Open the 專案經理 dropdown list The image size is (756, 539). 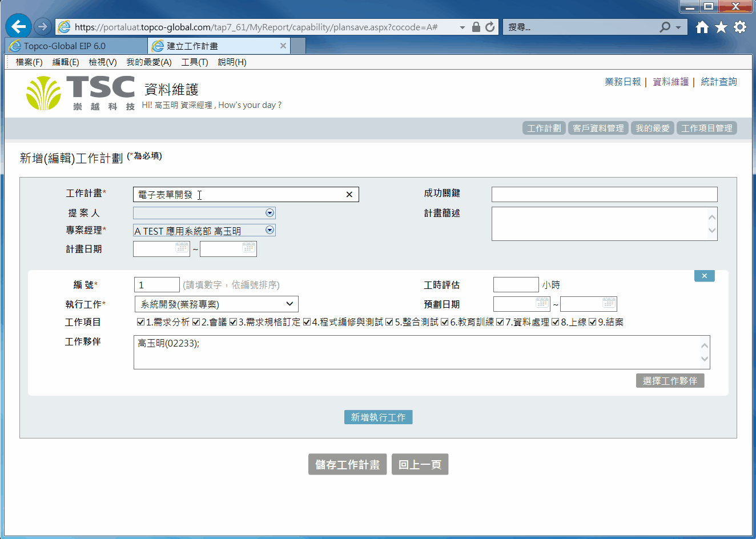tap(270, 230)
